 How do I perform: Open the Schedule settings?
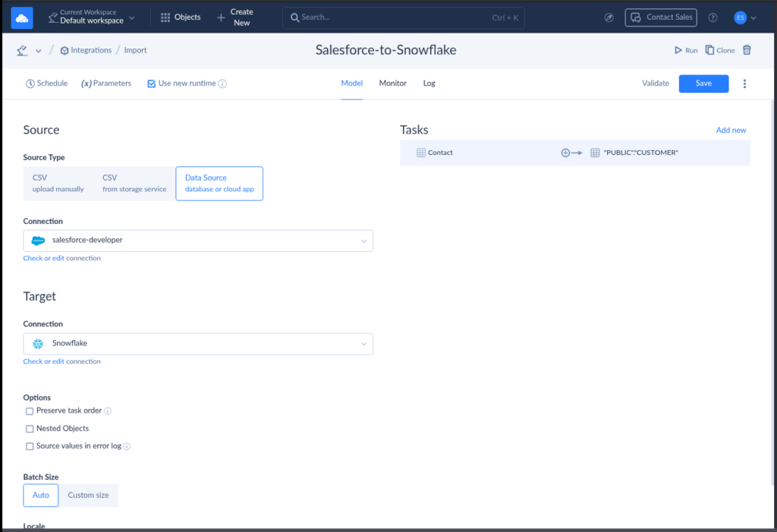pyautogui.click(x=46, y=83)
